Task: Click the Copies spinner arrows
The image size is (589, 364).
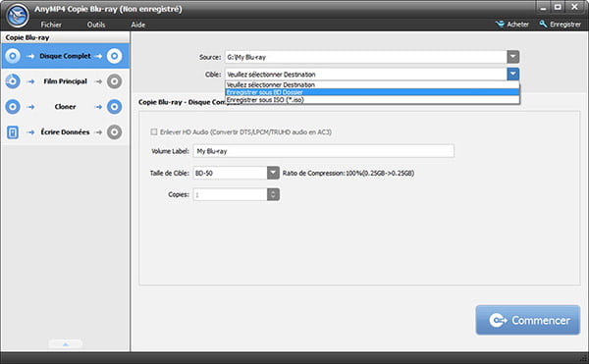Action: (273, 194)
